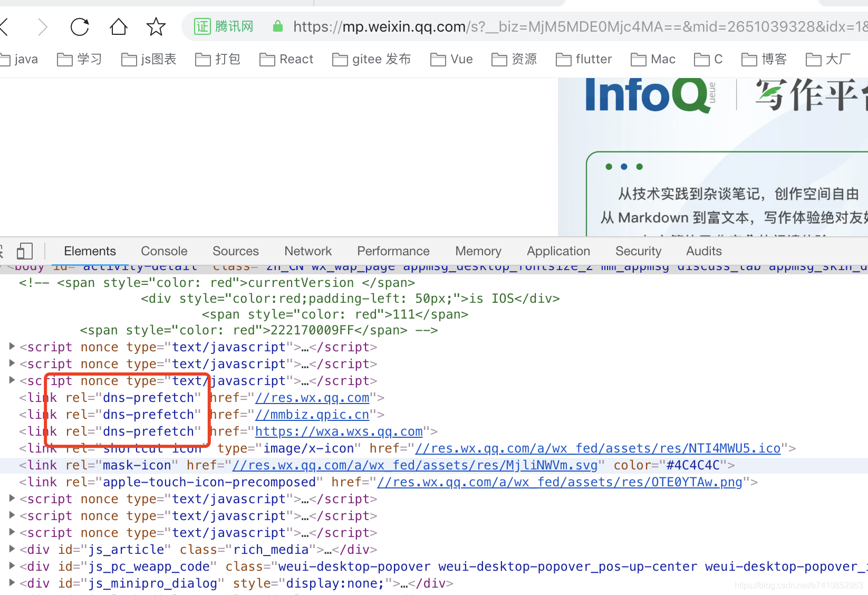Open the 博客 bookmark folder
868x595 pixels.
click(x=764, y=59)
